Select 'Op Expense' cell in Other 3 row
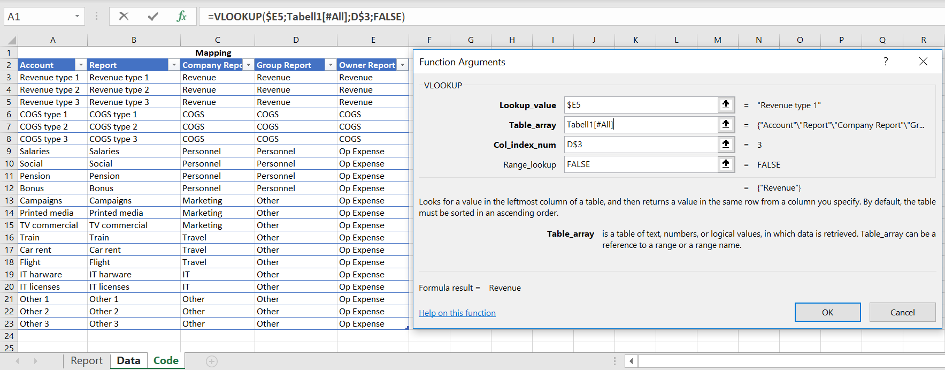The image size is (945, 370). pyautogui.click(x=373, y=324)
